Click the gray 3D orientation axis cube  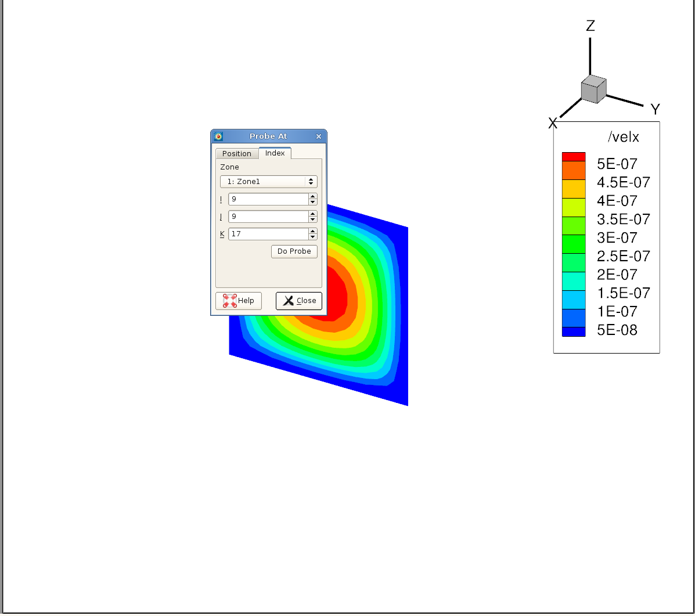(593, 90)
